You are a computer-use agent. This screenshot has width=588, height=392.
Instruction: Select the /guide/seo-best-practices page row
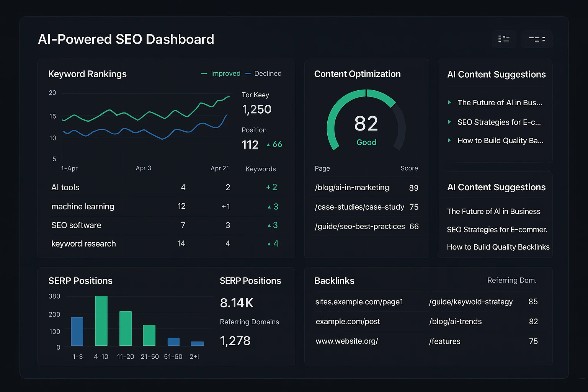(367, 226)
